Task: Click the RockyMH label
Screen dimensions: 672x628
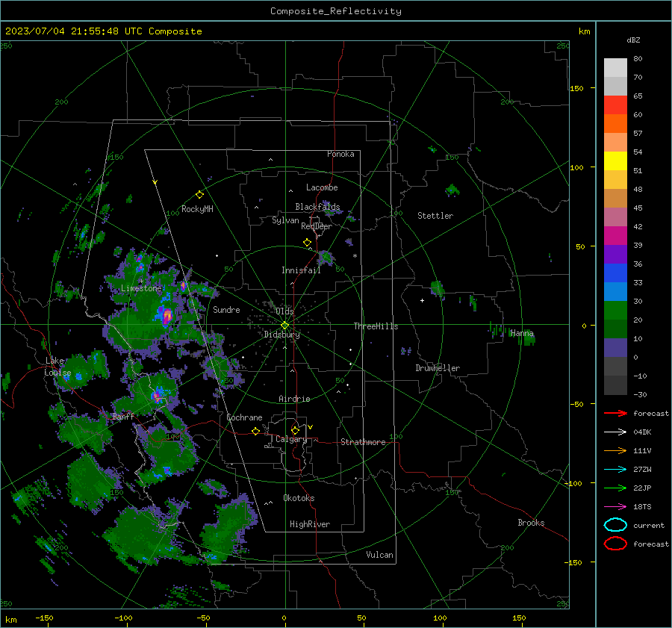Action: tap(197, 209)
